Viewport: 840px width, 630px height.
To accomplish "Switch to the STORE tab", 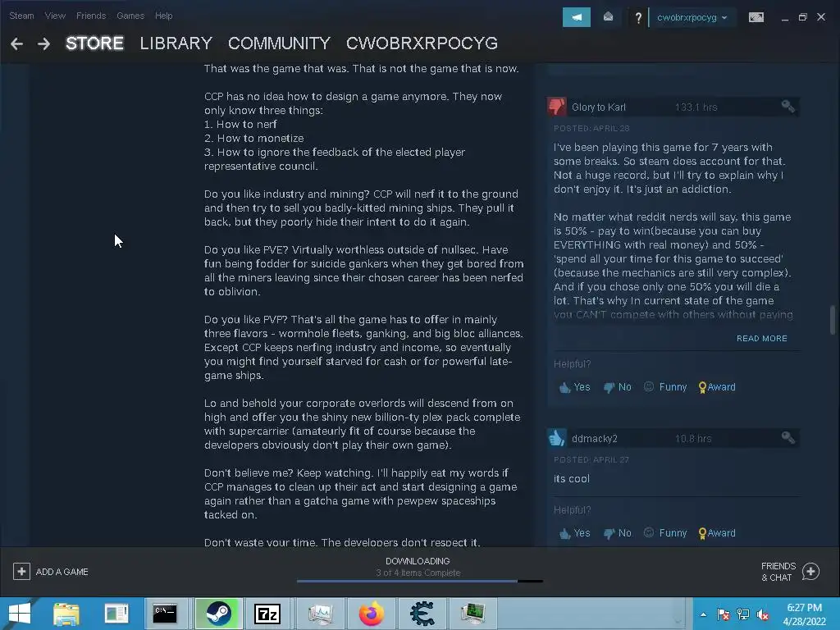I will [94, 43].
